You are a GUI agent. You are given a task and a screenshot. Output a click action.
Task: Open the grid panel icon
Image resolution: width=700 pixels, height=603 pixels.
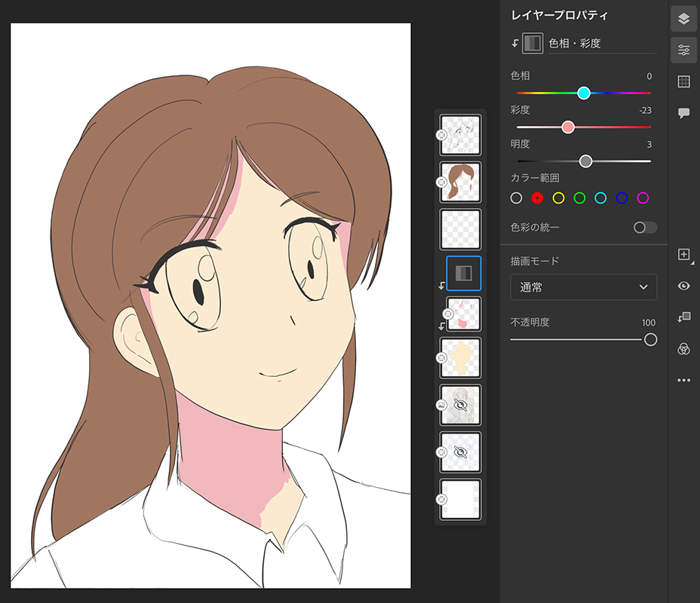pyautogui.click(x=683, y=81)
